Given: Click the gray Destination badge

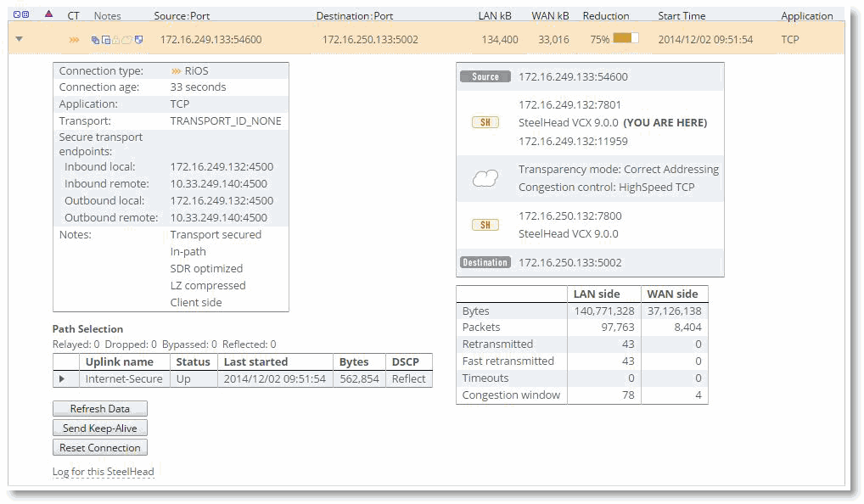Looking at the screenshot, I should point(485,263).
